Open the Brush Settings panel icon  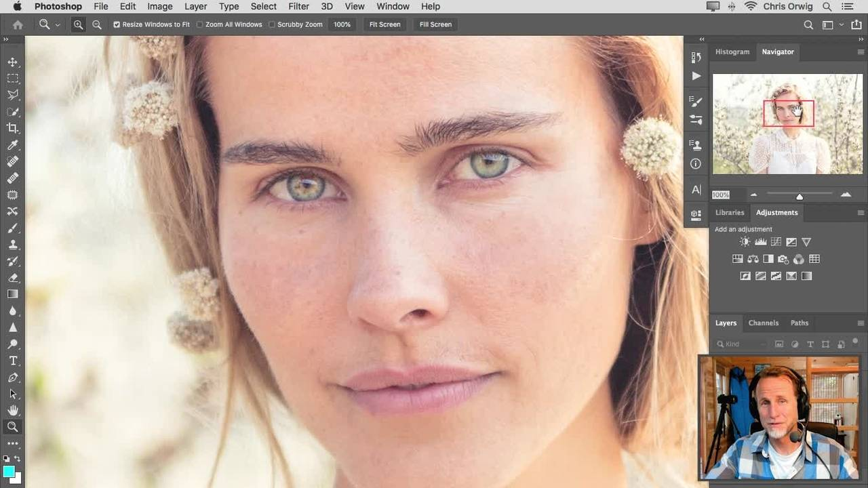point(696,102)
